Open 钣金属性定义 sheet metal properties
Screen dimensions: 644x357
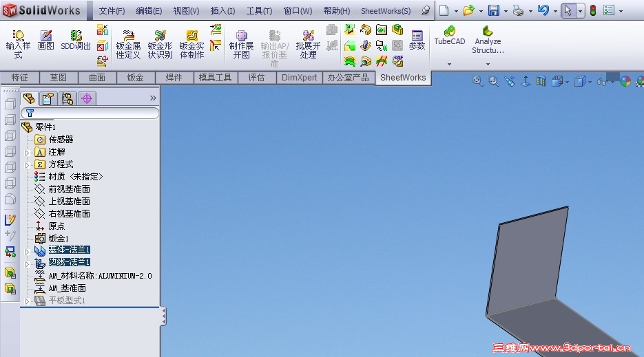point(128,44)
